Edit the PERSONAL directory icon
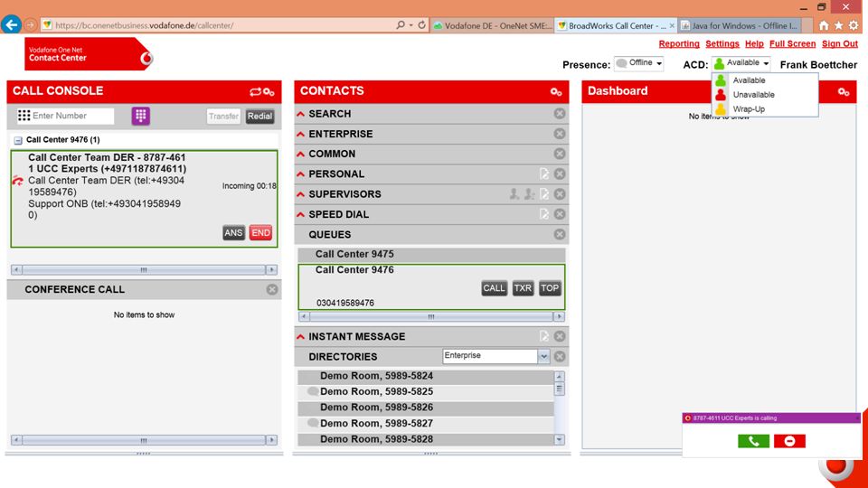The image size is (868, 488). point(544,174)
